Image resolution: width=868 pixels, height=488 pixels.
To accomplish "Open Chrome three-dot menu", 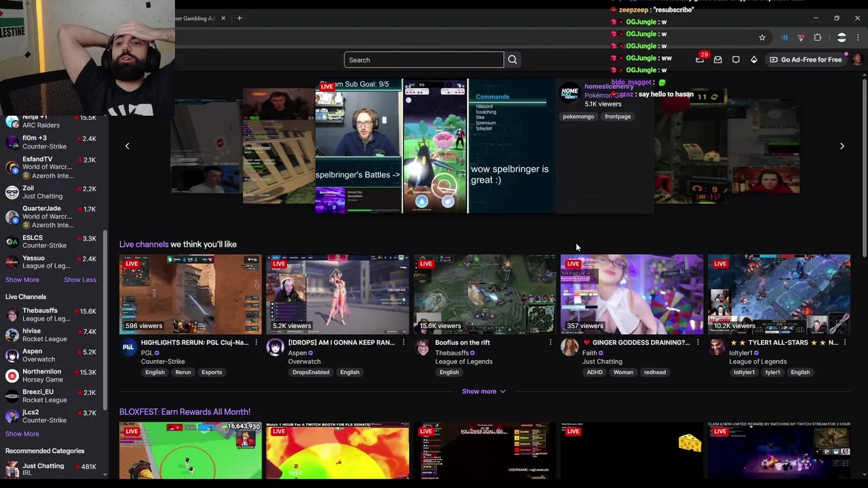I will (859, 37).
